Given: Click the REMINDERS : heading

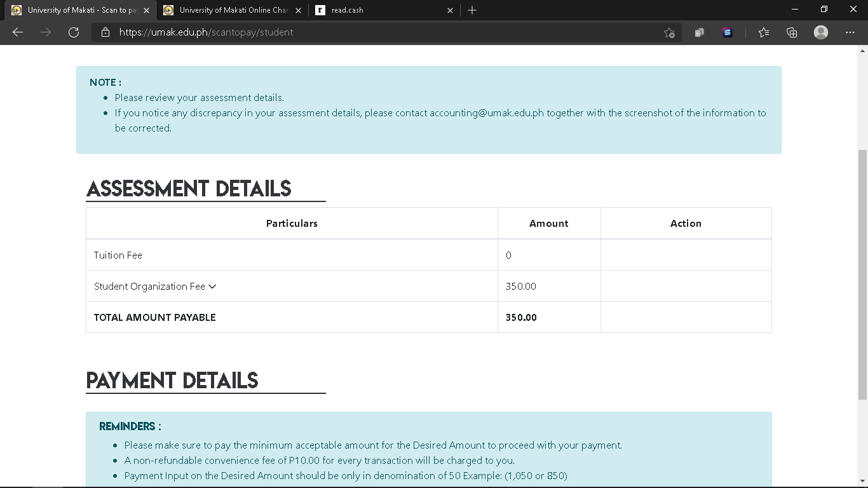Looking at the screenshot, I should point(130,426).
